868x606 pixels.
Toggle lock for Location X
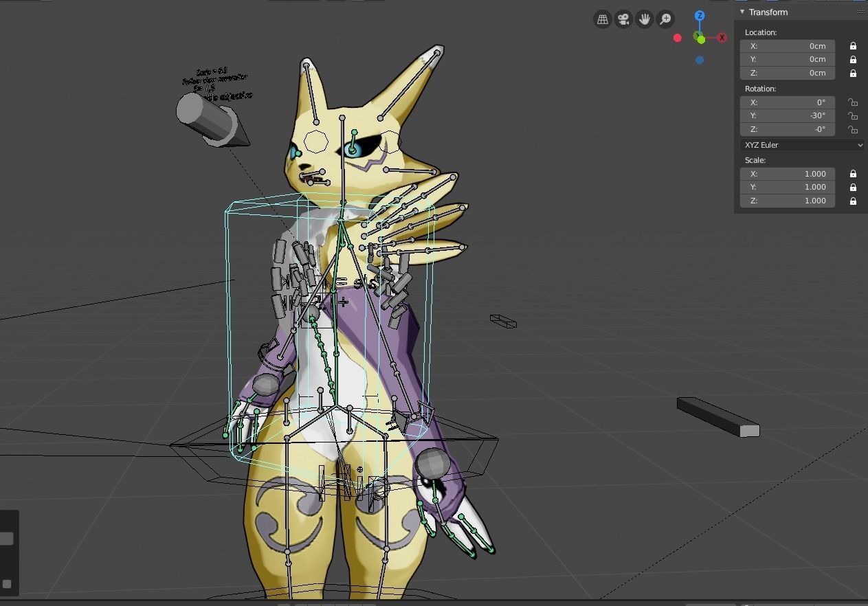853,46
